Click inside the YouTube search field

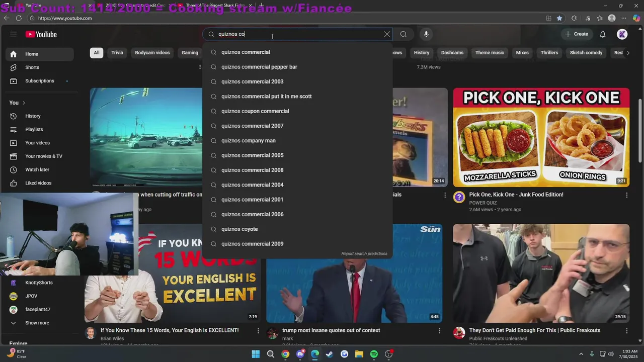coord(297,34)
